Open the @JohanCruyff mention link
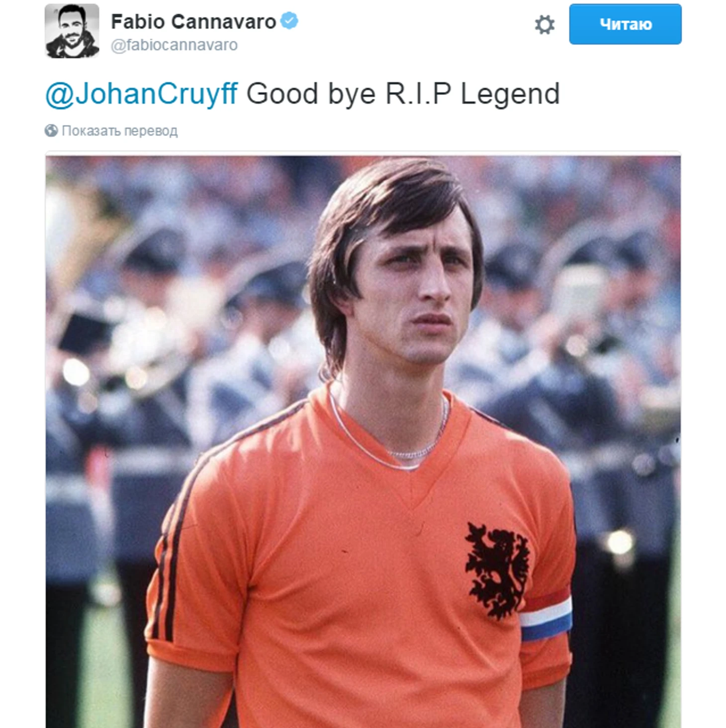The image size is (726, 728). pyautogui.click(x=142, y=93)
